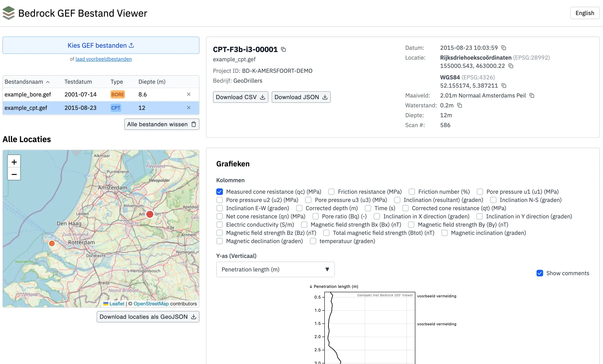Open the laad voorbeeldbestanden link
Image resolution: width=603 pixels, height=364 pixels.
tap(103, 59)
